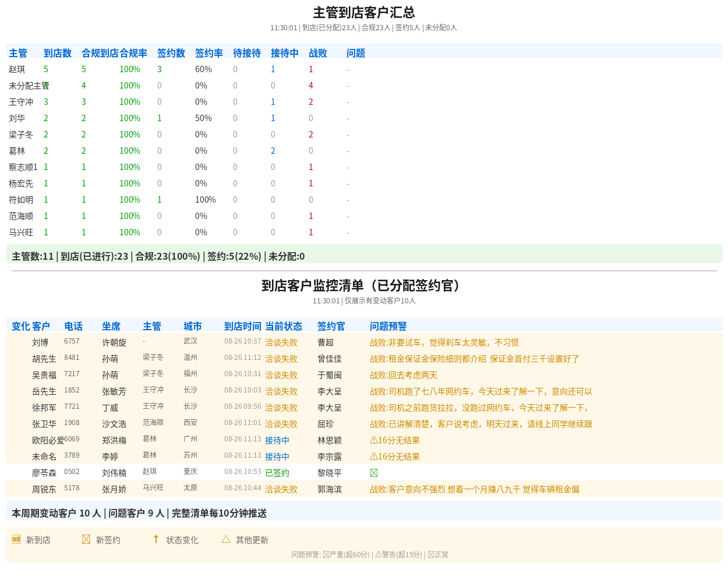Click the 状态变化 up-arrow legend icon
The width and height of the screenshot is (728, 587).
156,539
